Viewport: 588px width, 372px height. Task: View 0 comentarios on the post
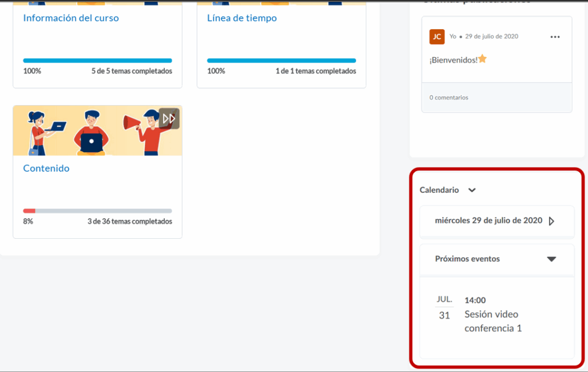448,98
